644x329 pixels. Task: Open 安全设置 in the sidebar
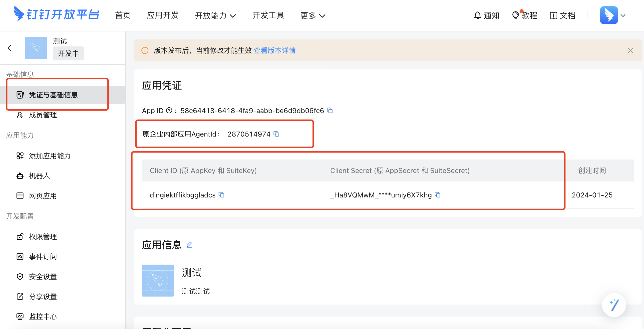click(x=43, y=277)
